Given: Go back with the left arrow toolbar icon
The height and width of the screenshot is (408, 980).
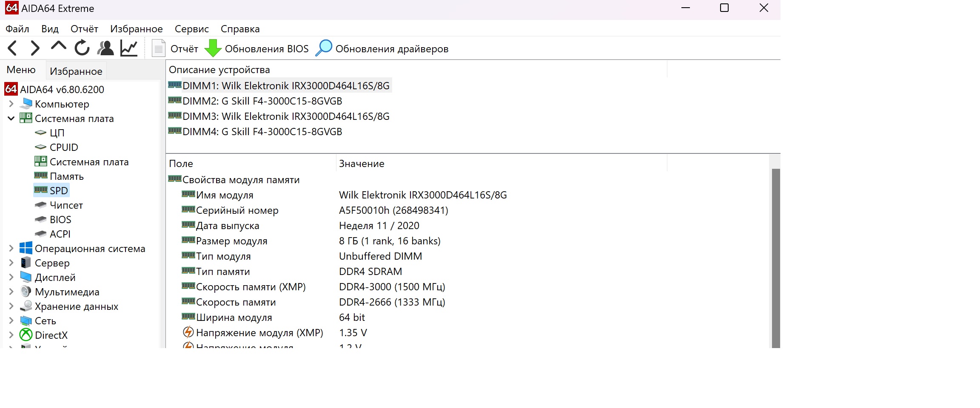Looking at the screenshot, I should click(x=12, y=48).
